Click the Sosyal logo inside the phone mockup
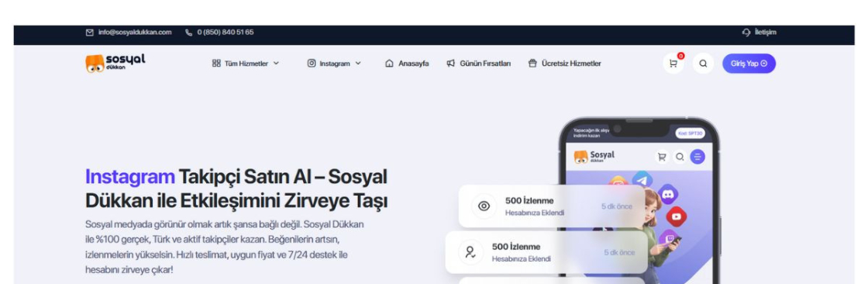Screen dimensions: 868x284 [x=594, y=157]
